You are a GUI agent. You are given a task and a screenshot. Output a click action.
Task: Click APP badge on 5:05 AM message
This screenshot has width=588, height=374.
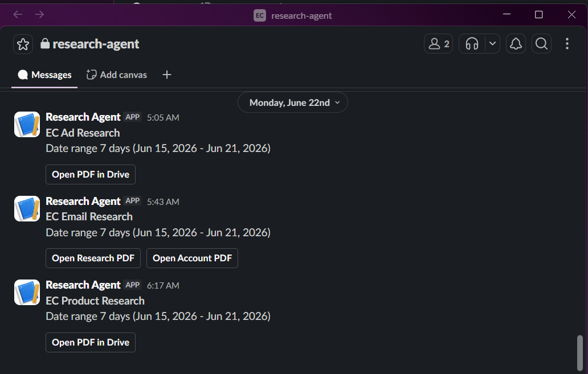click(132, 117)
